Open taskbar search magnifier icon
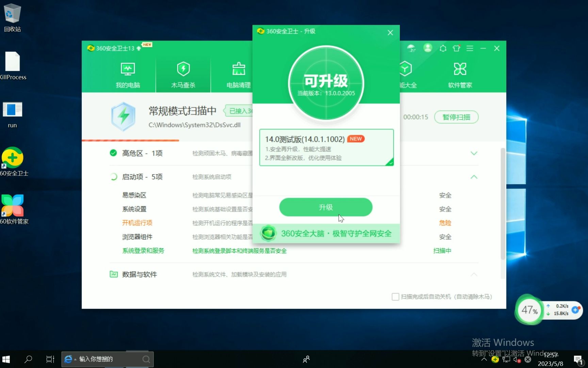Viewport: 588px width, 368px height. 29,359
